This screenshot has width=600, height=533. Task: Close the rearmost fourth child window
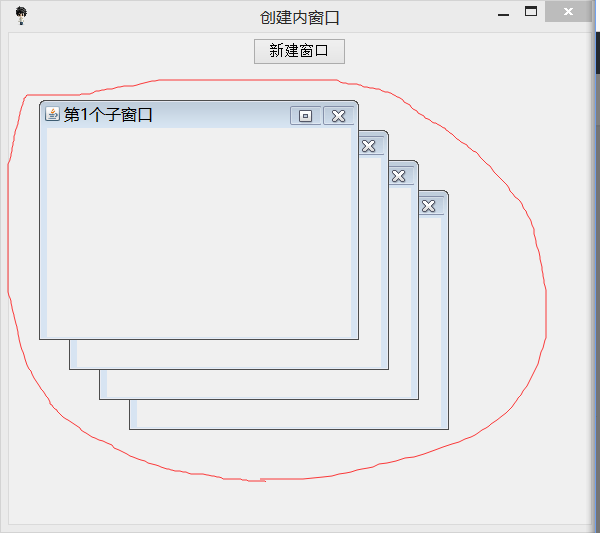429,206
